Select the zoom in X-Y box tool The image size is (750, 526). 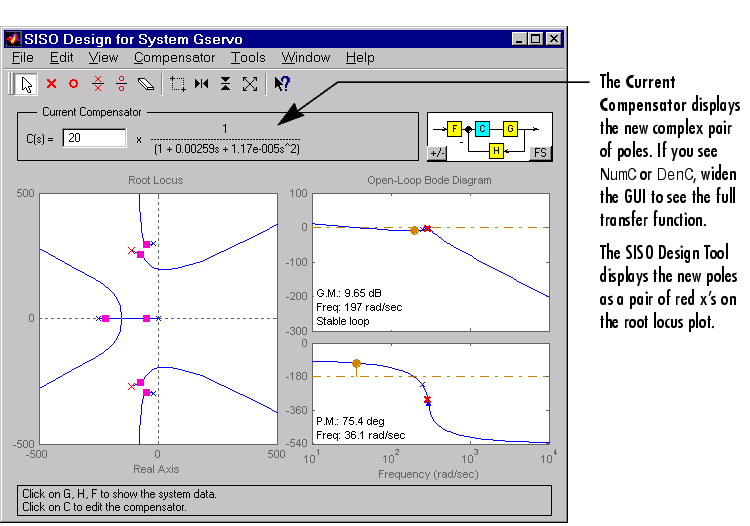tap(178, 84)
